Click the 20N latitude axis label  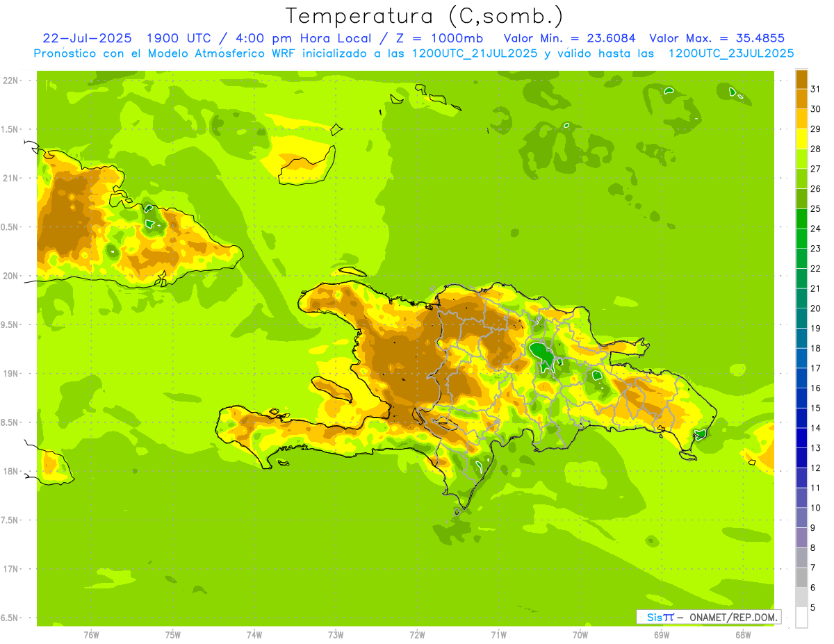pos(11,276)
